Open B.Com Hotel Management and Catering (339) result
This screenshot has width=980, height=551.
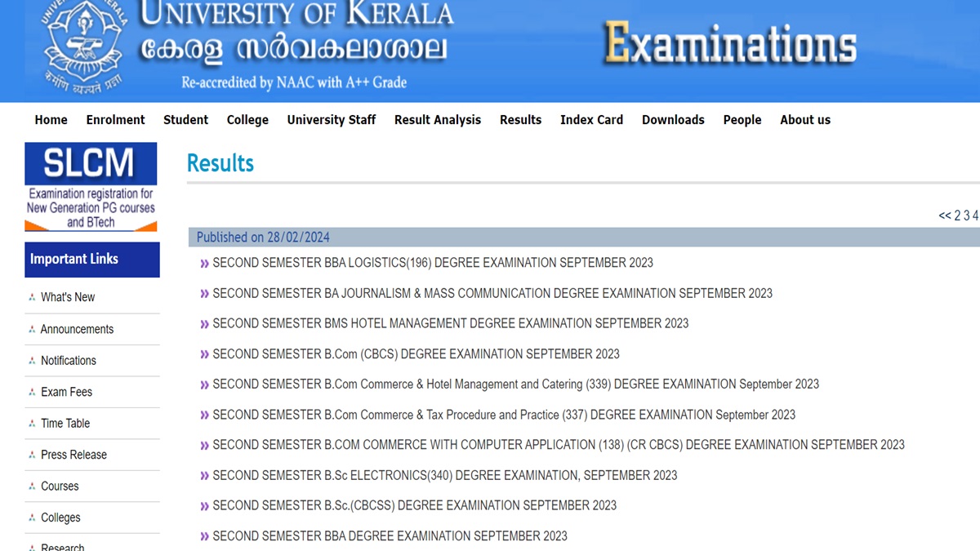[515, 384]
